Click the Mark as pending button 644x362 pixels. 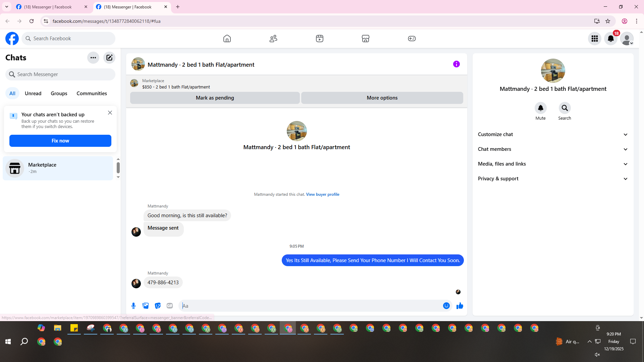pos(215,98)
